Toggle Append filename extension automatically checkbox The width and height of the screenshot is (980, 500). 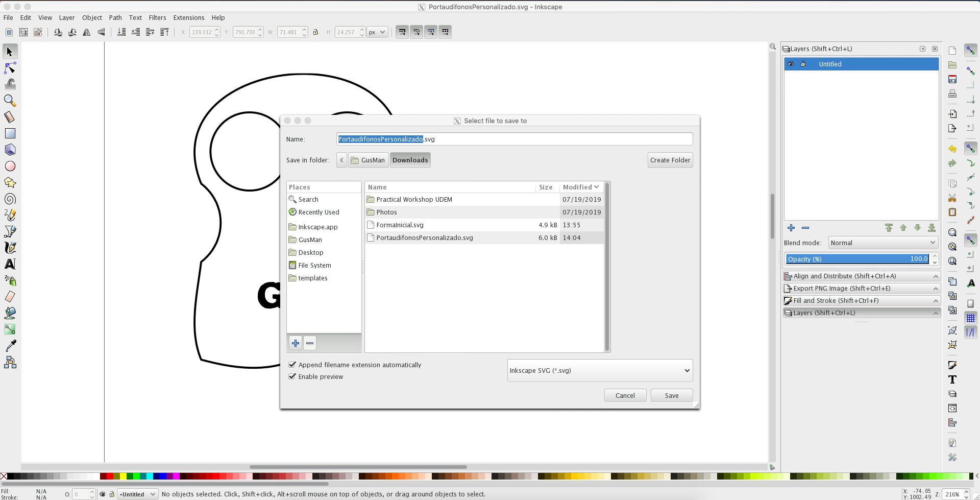click(292, 365)
